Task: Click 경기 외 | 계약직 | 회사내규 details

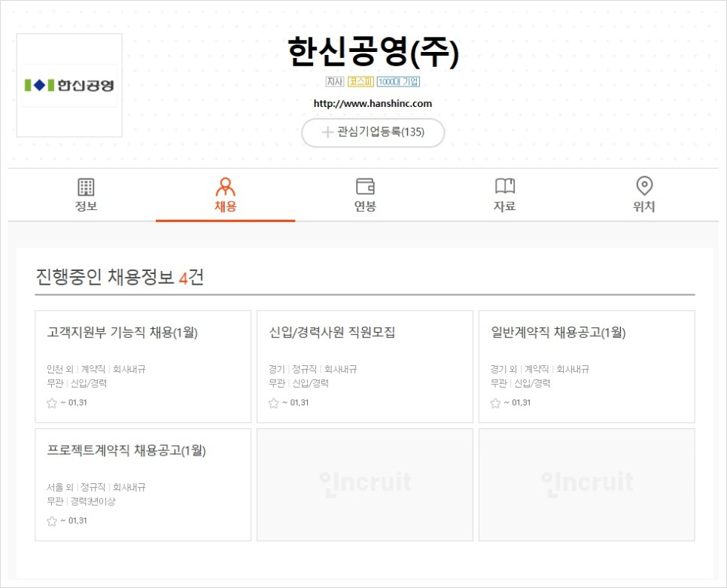Action: coord(540,369)
